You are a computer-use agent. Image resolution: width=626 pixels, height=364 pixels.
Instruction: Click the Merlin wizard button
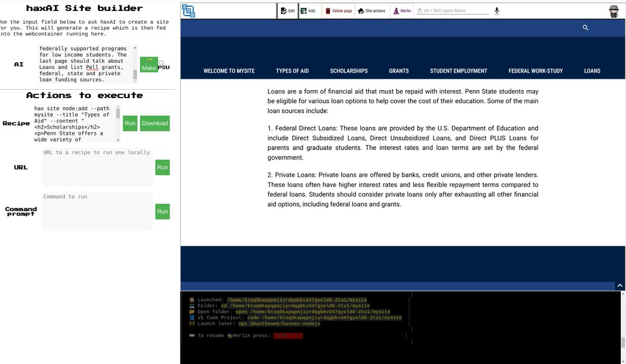[401, 11]
